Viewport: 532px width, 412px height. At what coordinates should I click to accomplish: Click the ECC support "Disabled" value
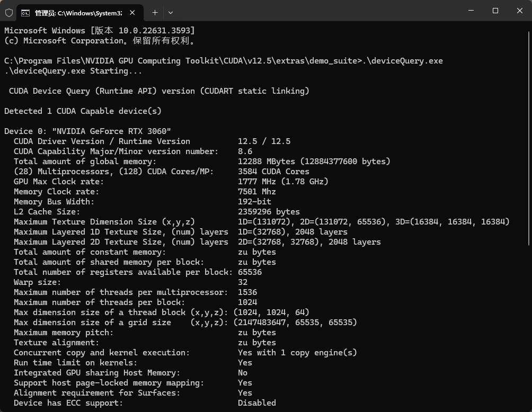click(x=257, y=403)
